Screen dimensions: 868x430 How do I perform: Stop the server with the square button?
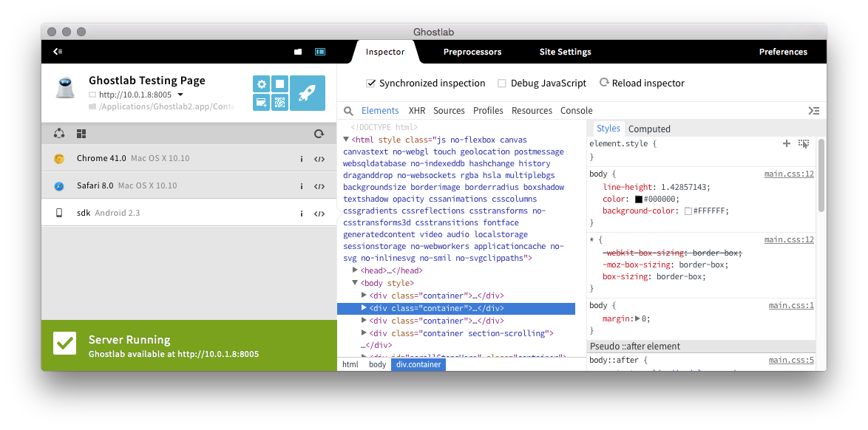[x=280, y=84]
